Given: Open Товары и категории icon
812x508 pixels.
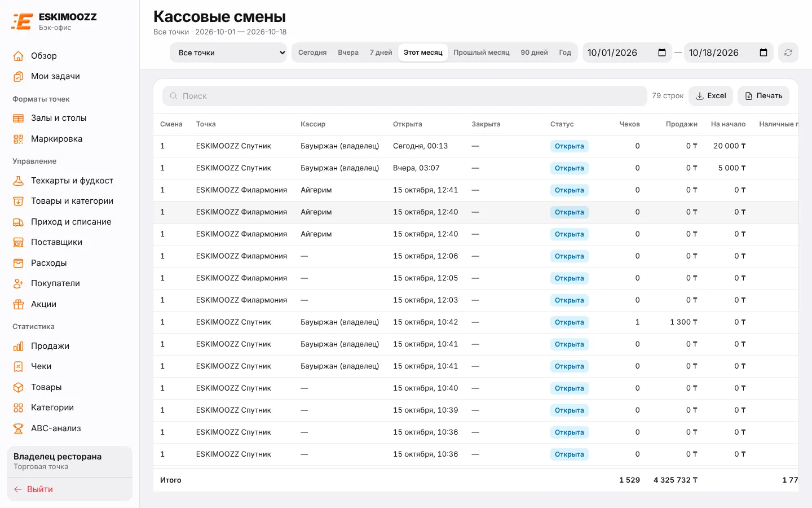Looking at the screenshot, I should pos(19,201).
